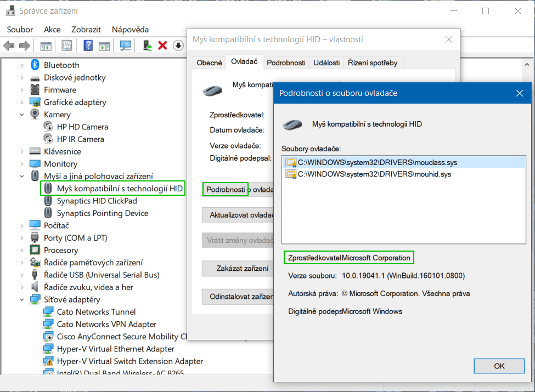The height and width of the screenshot is (392, 535).
Task: Select Cato Networks Tunnel adapter
Action: [96, 312]
